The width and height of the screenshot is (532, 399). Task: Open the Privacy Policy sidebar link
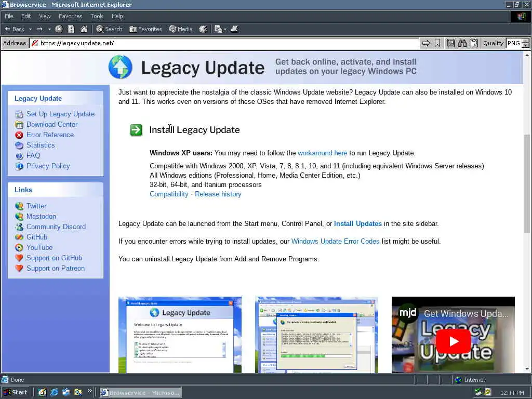point(48,166)
